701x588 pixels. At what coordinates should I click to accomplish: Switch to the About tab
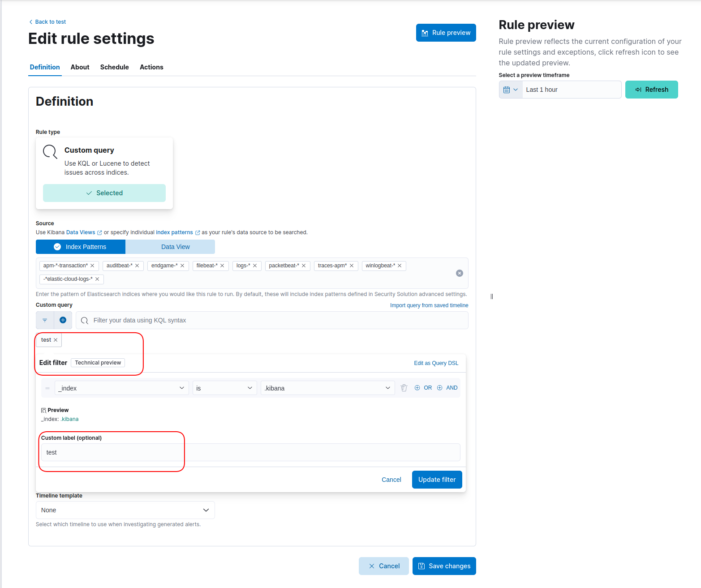80,67
